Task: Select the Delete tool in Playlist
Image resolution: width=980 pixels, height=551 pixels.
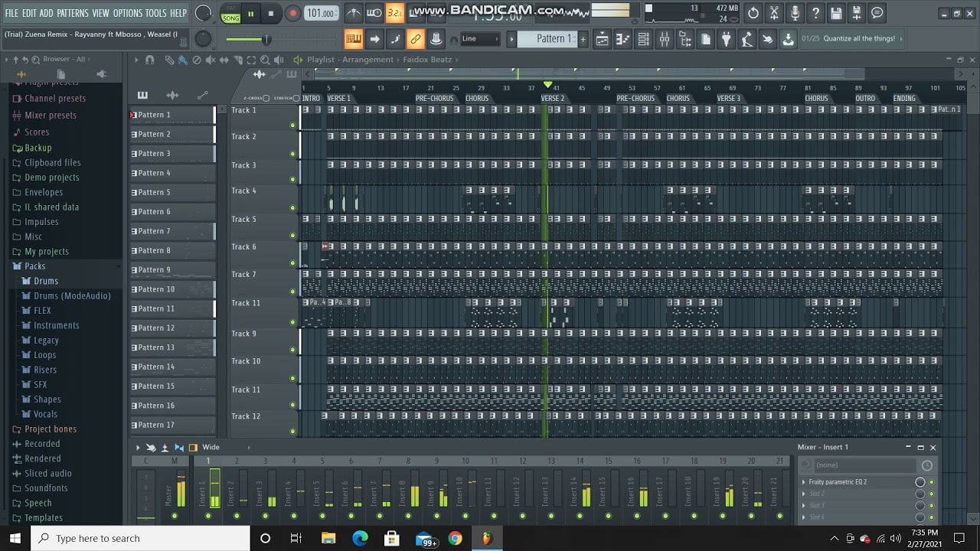Action: pyautogui.click(x=197, y=60)
